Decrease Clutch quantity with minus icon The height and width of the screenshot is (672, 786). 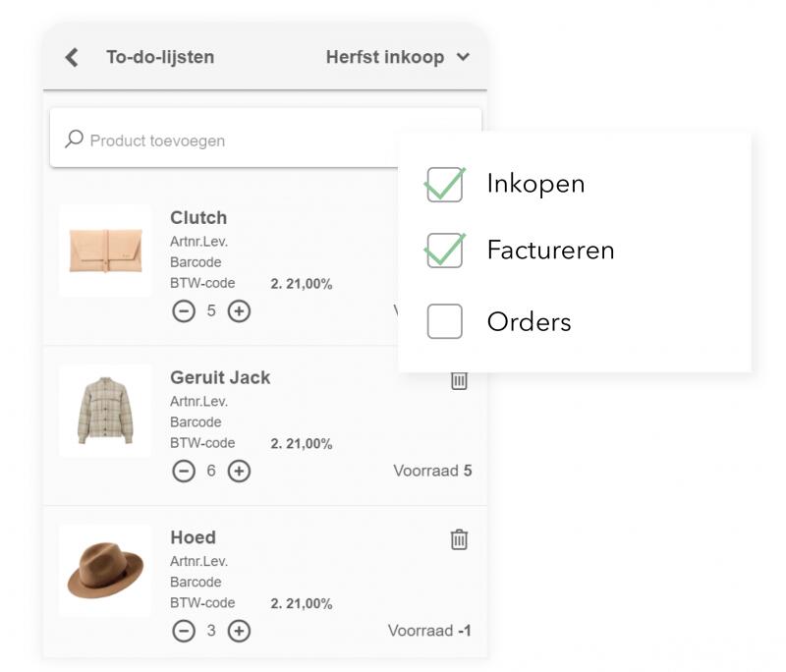pos(184,311)
